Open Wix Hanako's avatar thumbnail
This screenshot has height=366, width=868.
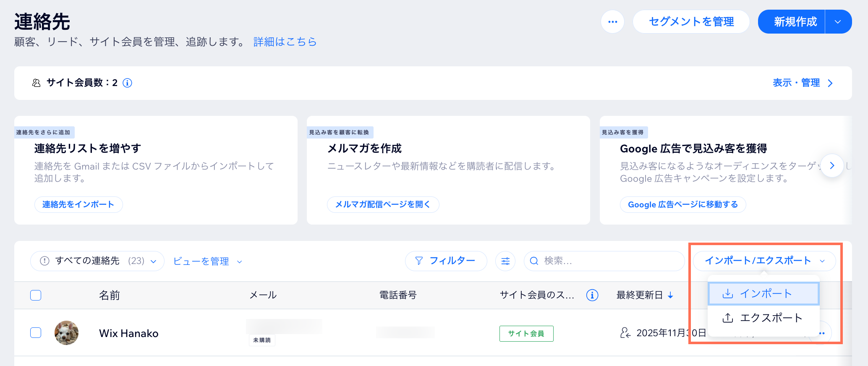[66, 333]
